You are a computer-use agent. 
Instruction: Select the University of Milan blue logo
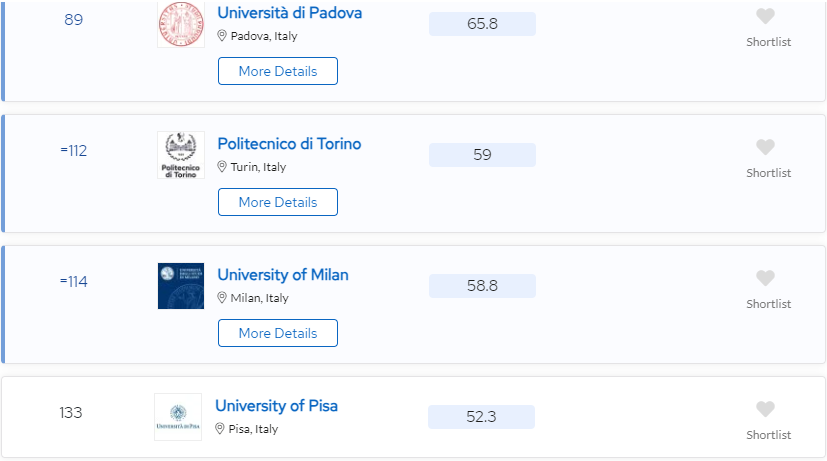181,286
